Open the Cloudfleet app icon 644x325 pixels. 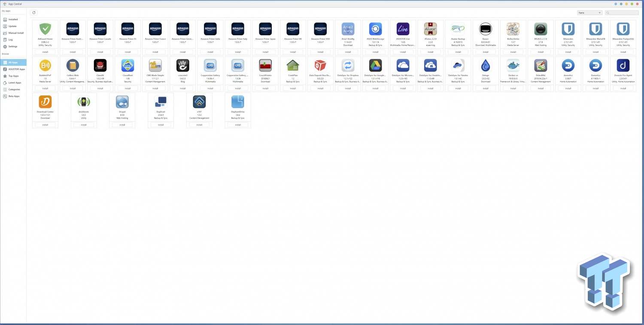point(128,65)
